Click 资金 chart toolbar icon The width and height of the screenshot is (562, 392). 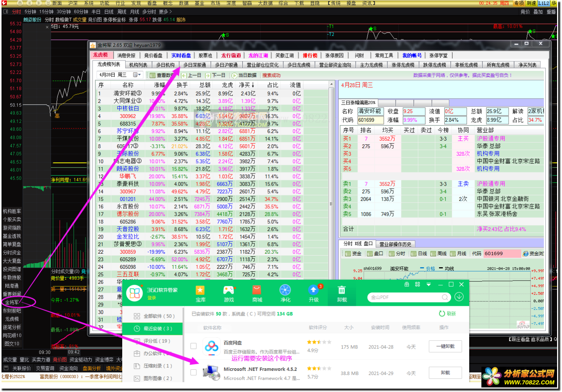click(348, 254)
